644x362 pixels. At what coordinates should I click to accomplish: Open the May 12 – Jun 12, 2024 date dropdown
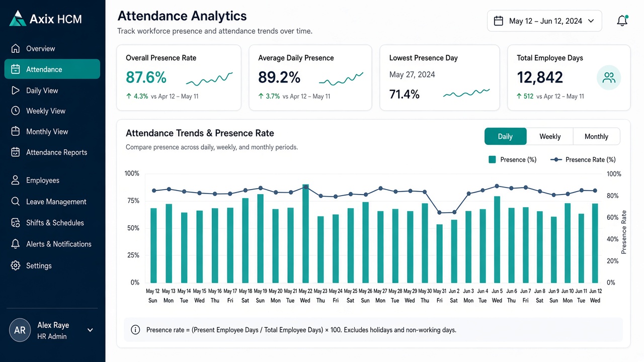tap(544, 21)
